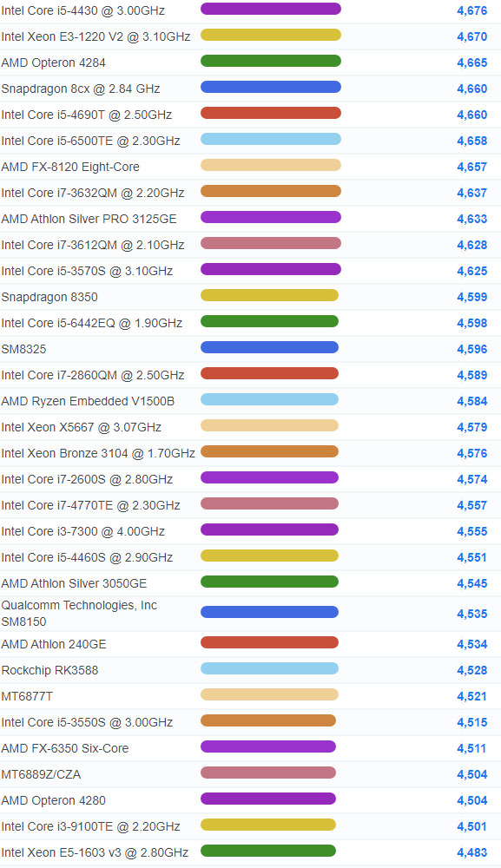The height and width of the screenshot is (868, 501).
Task: Select Intel Core i7-2600S @ 2.80GHz
Action: click(87, 479)
